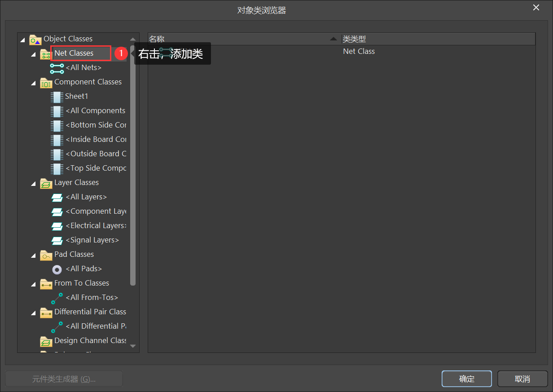The height and width of the screenshot is (392, 553).
Task: Select <All From-Tos> in the tree
Action: click(92, 297)
